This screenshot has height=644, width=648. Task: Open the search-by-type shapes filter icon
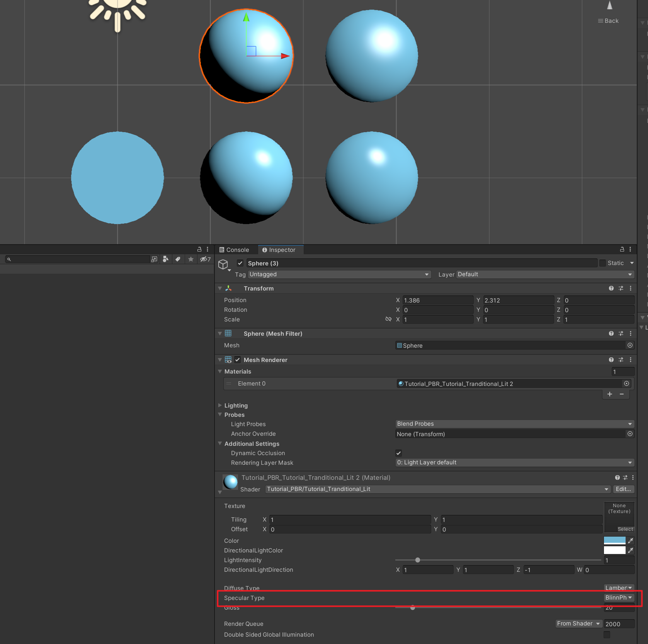(165, 259)
